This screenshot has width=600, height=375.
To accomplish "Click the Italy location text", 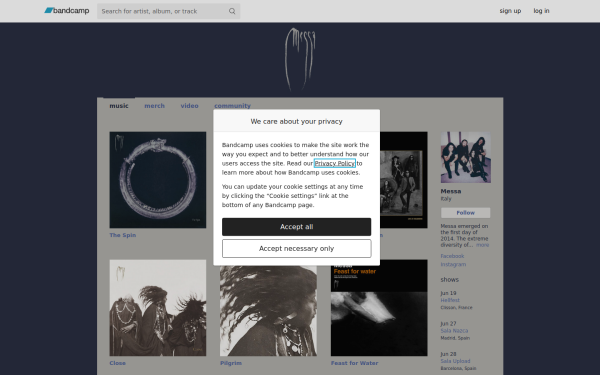I will (x=446, y=199).
